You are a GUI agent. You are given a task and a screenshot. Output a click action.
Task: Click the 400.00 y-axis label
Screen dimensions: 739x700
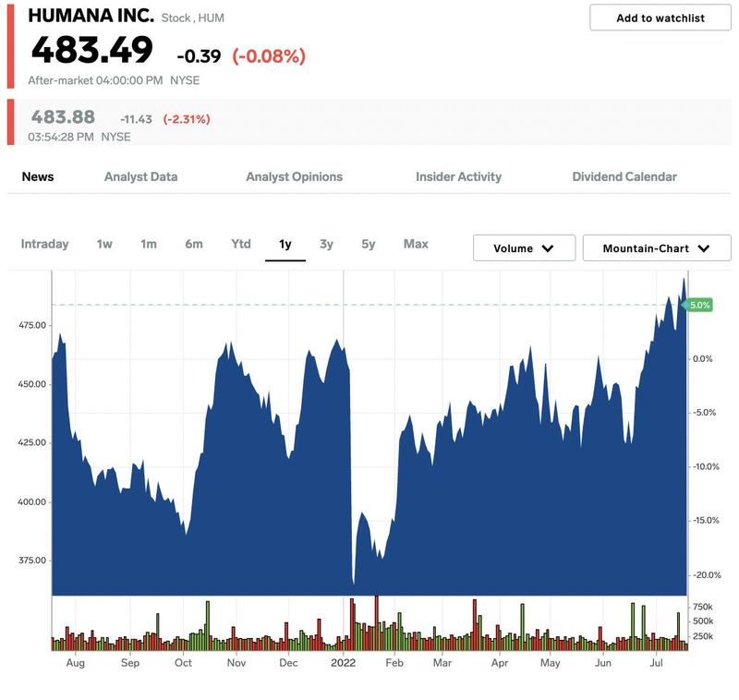tap(32, 502)
